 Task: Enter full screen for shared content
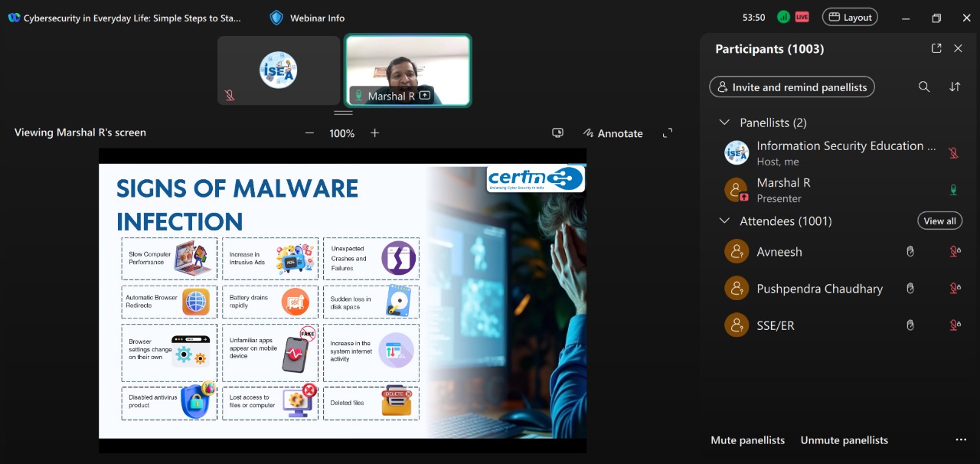668,133
